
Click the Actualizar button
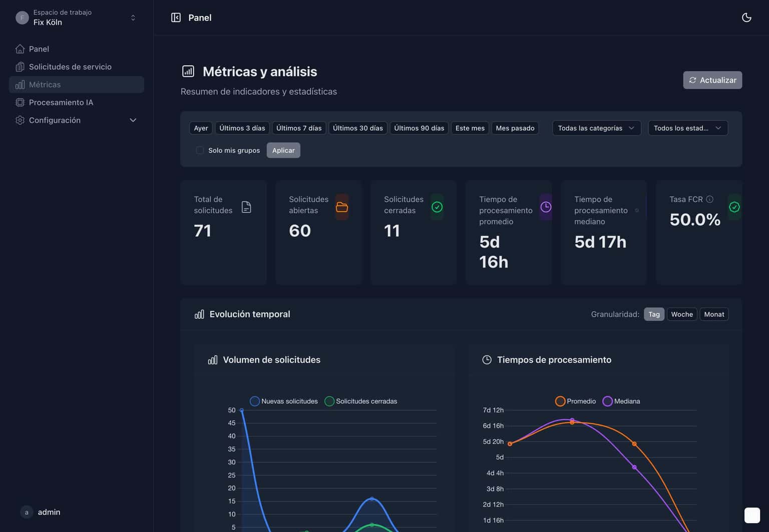pyautogui.click(x=712, y=80)
